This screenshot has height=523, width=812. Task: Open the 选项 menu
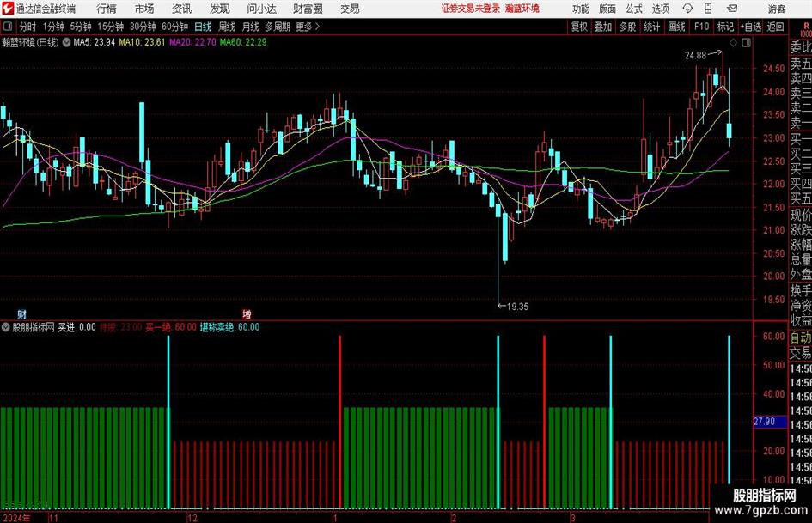point(660,9)
